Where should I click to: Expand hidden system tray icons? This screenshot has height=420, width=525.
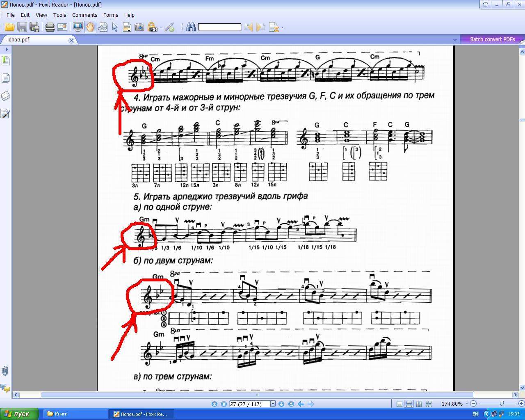click(486, 414)
